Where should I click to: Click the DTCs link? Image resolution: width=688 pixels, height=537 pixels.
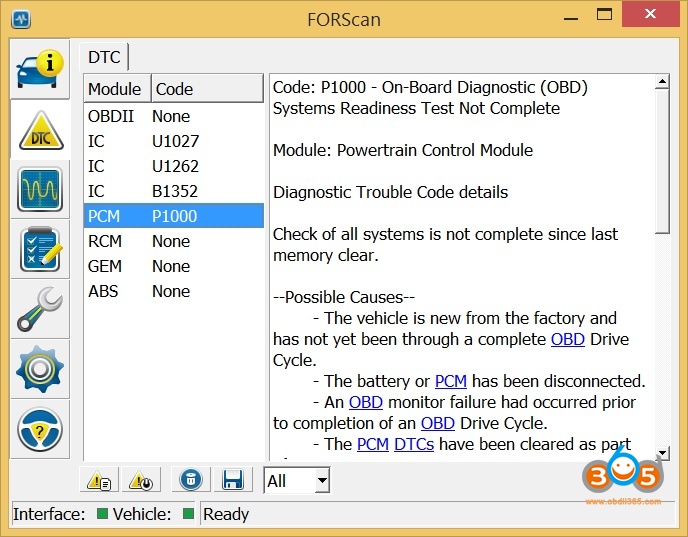[x=414, y=444]
